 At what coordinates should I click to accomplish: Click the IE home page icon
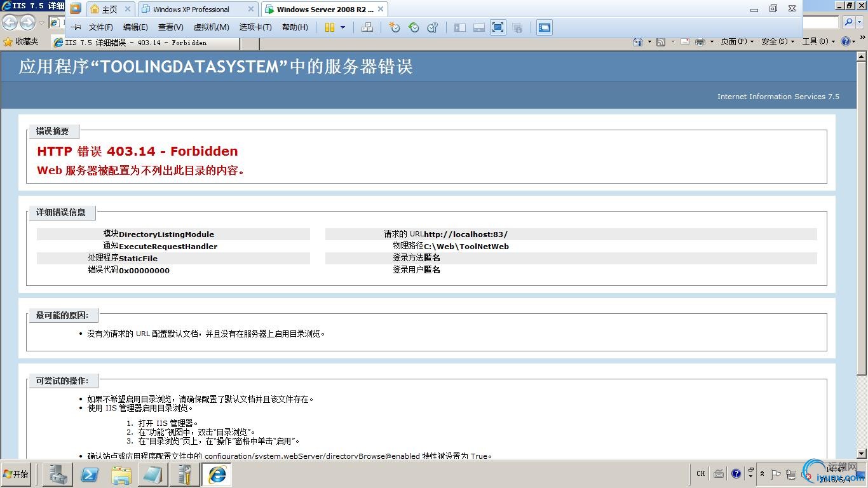(x=638, y=41)
